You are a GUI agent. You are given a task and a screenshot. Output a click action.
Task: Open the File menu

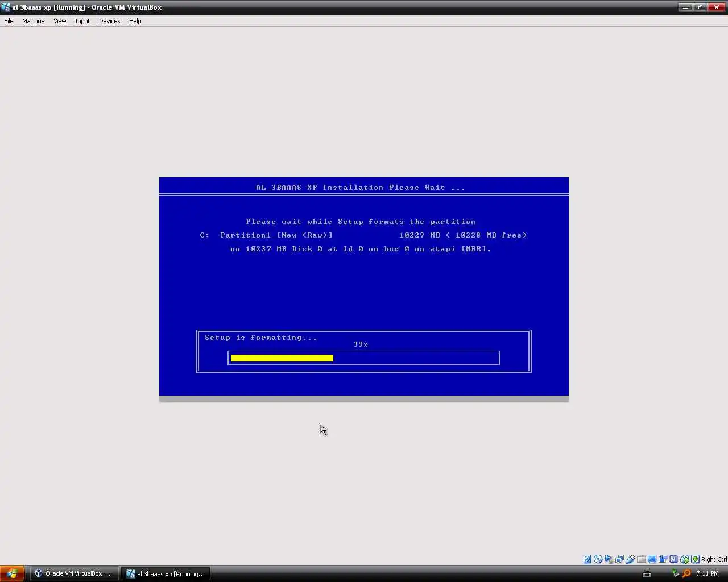(x=9, y=21)
